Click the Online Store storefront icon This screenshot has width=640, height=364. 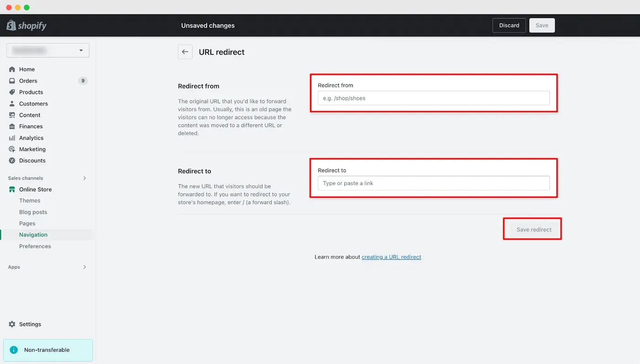[12, 190]
